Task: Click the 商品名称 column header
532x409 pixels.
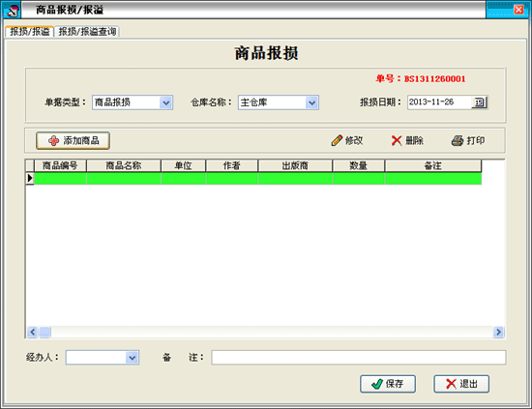Action: (124, 165)
